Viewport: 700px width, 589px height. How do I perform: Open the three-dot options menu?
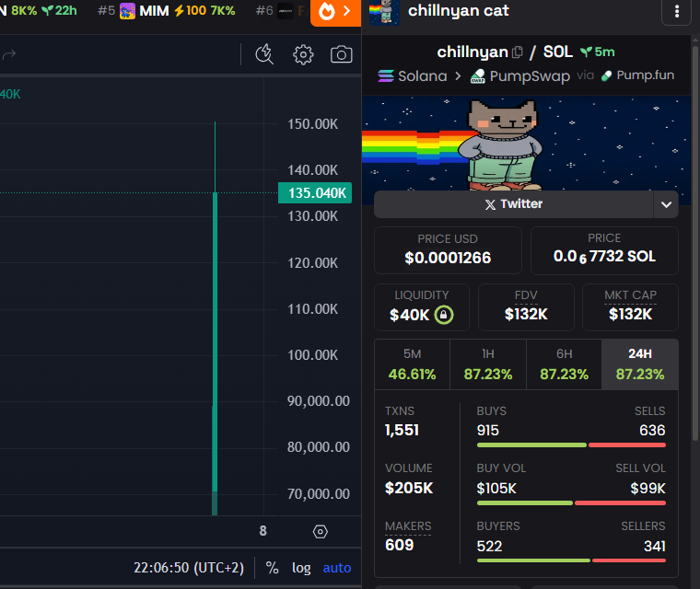[x=676, y=12]
